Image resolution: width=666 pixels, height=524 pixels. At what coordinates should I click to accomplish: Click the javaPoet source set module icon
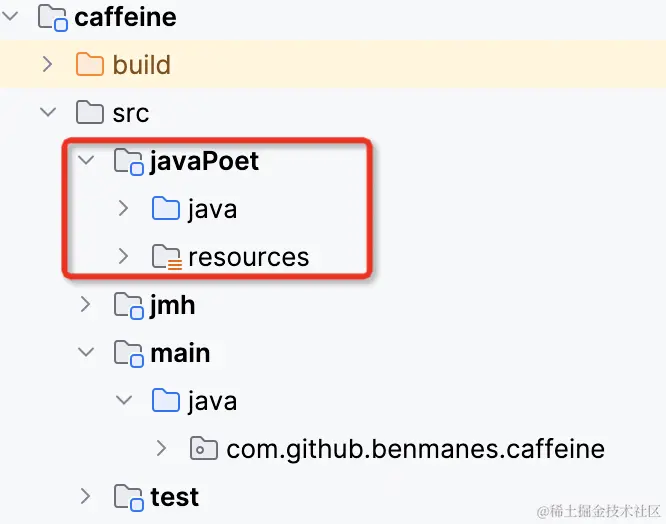[129, 161]
